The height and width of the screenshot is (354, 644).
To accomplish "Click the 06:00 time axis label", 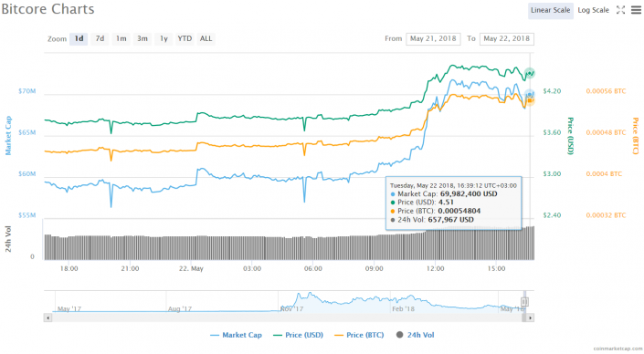I will pyautogui.click(x=313, y=268).
